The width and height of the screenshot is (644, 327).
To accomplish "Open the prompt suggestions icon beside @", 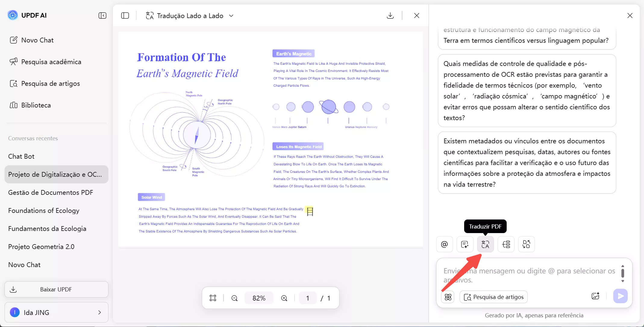I will pyautogui.click(x=465, y=244).
